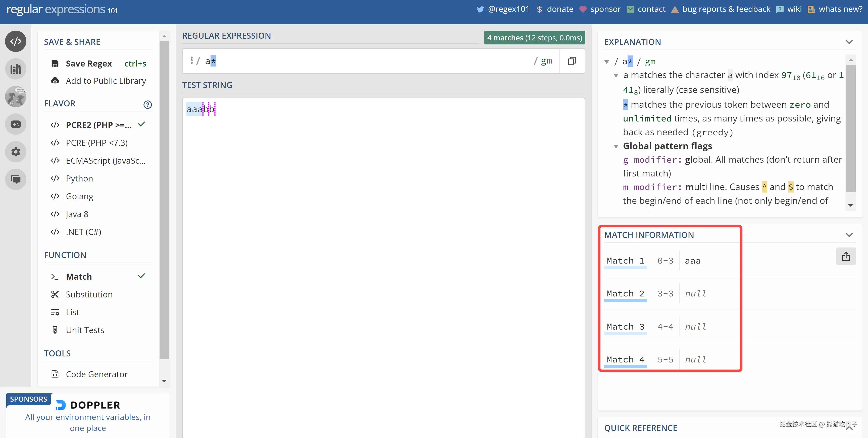This screenshot has height=438, width=868.
Task: Select the Python flavor
Action: (79, 178)
